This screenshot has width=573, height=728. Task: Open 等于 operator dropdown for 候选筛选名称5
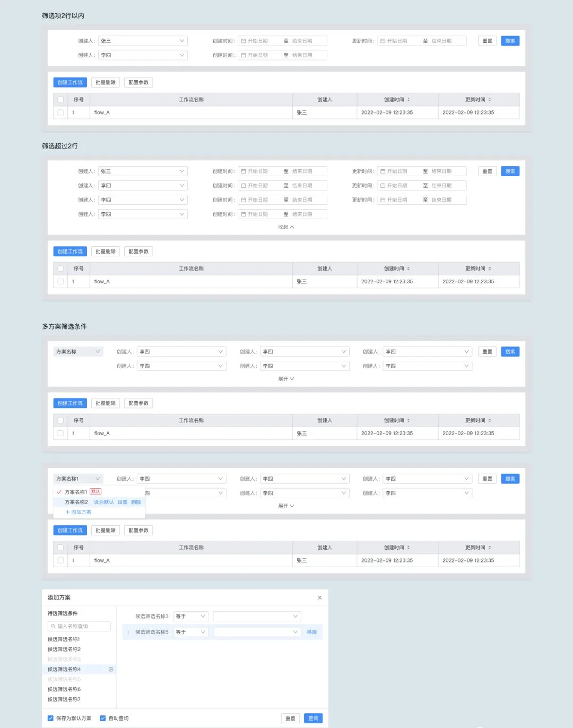coord(191,632)
